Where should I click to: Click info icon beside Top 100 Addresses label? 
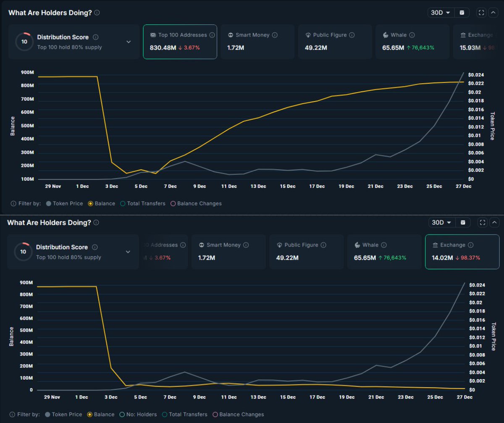click(212, 35)
